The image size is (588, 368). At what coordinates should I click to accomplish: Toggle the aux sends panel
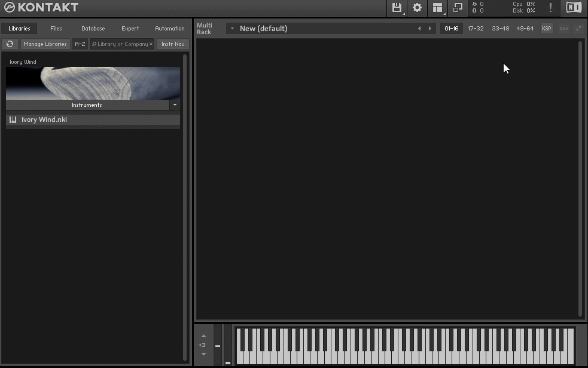tap(563, 29)
